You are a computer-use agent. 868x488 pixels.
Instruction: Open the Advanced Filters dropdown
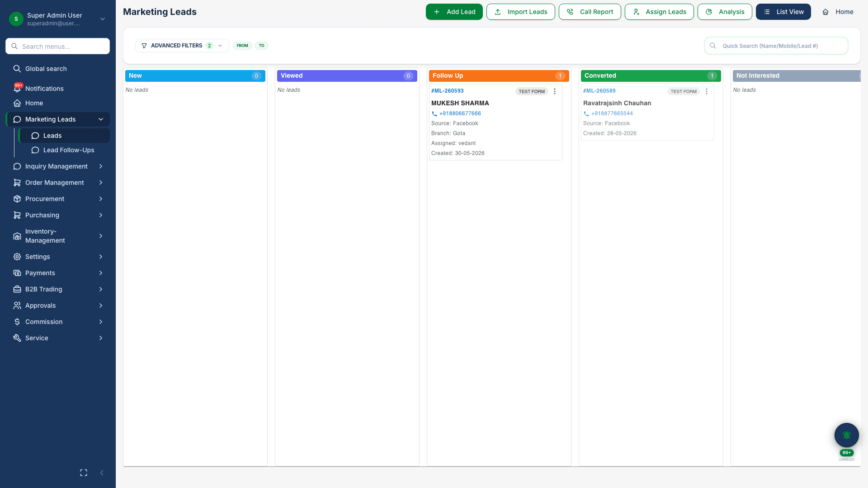pyautogui.click(x=182, y=46)
